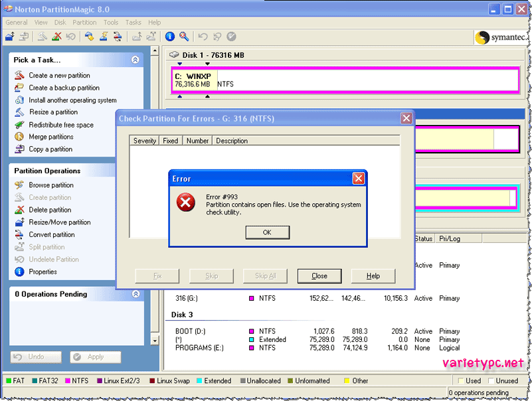Choose Install another operating system task
Viewport: 532px width, 401px height.
pos(72,100)
